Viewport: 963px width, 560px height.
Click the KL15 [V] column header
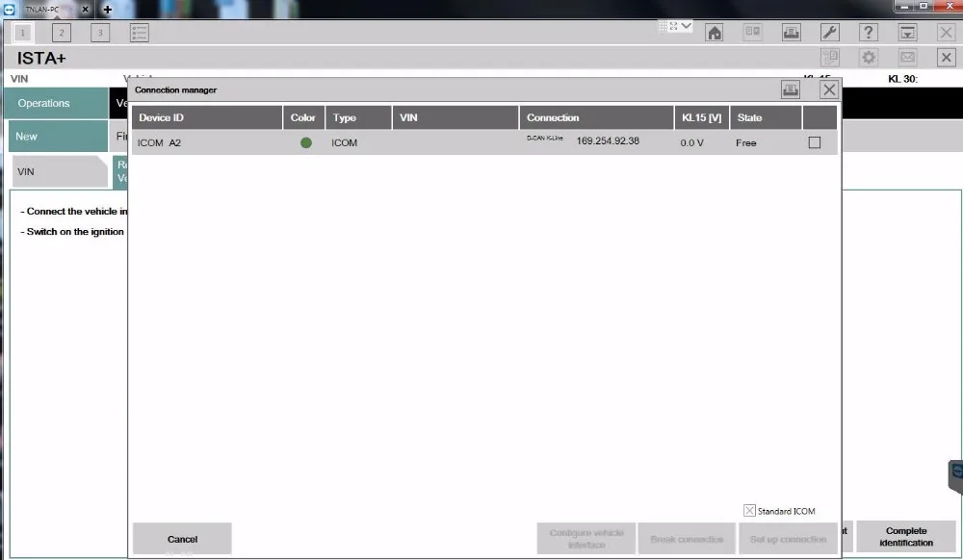pyautogui.click(x=702, y=117)
